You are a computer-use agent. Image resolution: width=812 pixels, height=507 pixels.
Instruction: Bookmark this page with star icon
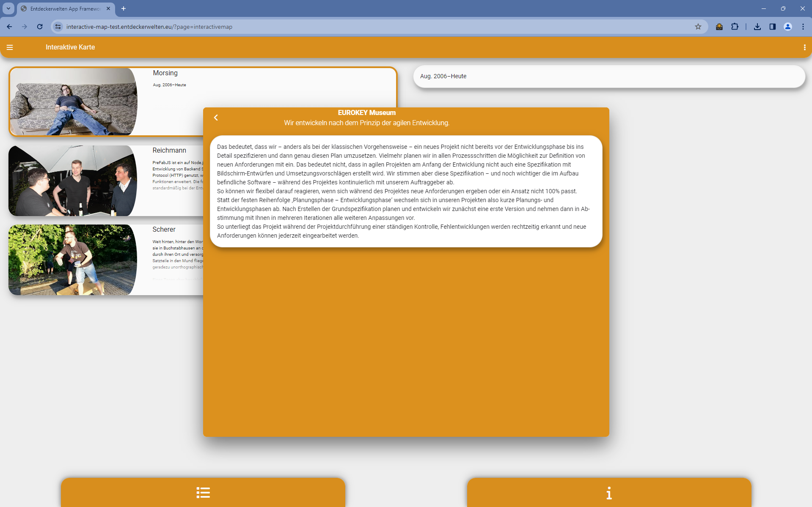(698, 27)
